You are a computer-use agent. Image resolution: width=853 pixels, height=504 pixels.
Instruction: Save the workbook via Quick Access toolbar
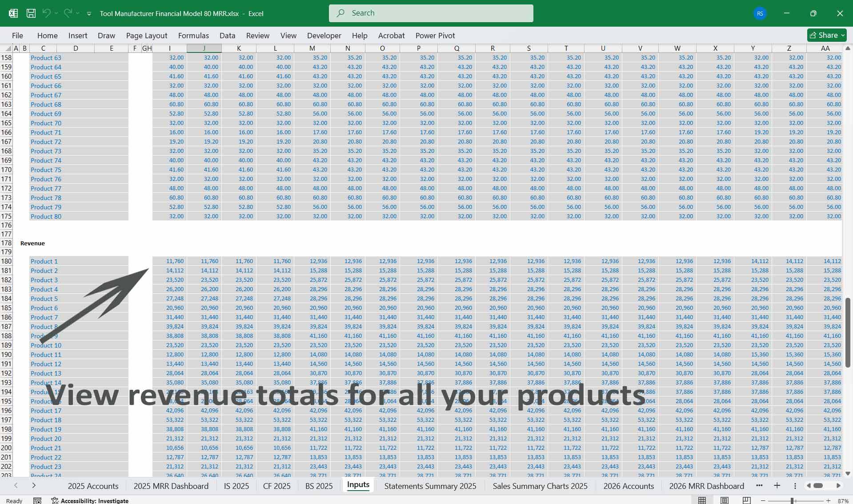point(31,13)
